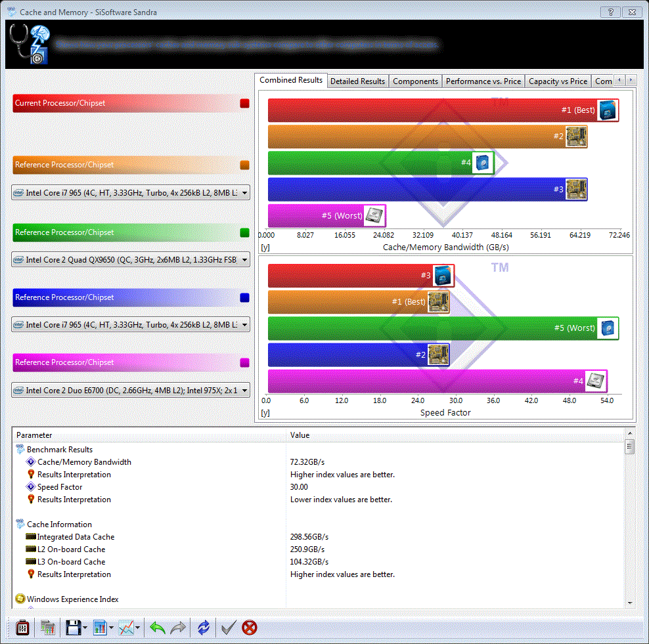
Task: Click the results list scroll up arrow
Action: tap(629, 433)
